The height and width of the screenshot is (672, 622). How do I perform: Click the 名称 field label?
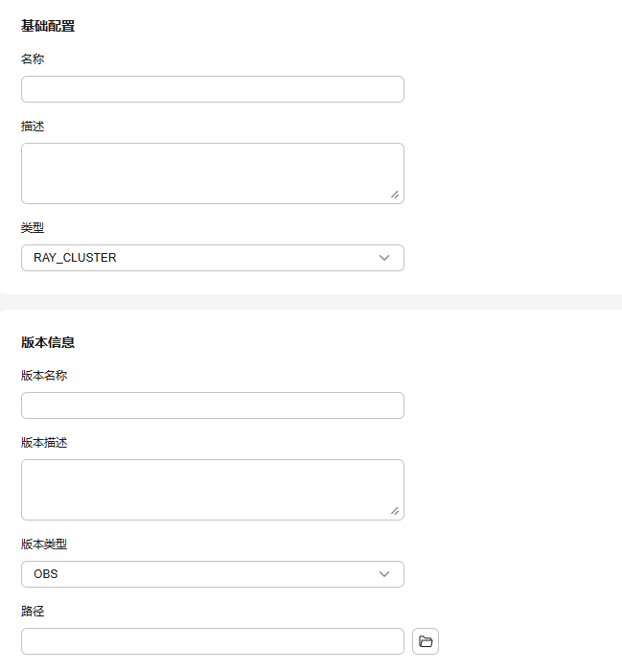point(33,59)
